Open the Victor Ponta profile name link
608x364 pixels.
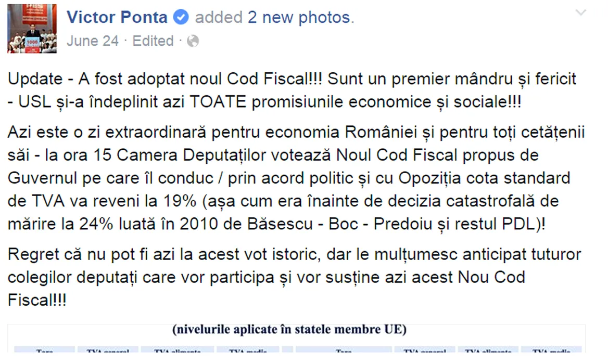(117, 17)
